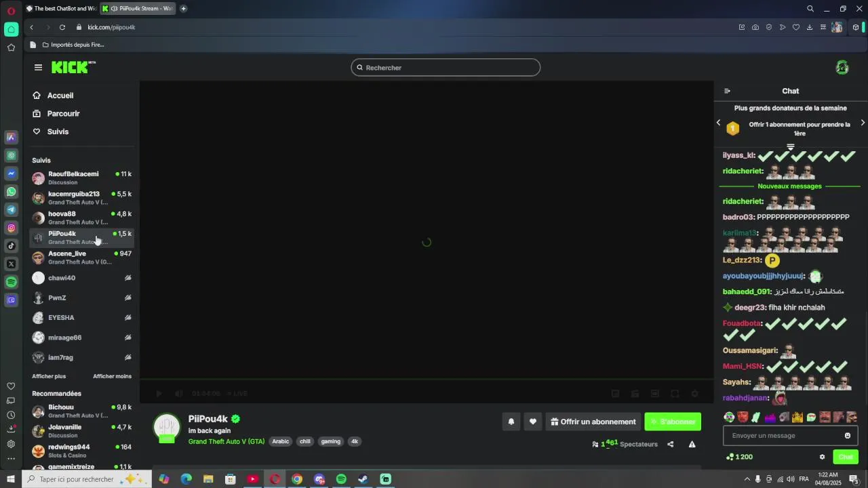Image resolution: width=868 pixels, height=488 pixels.
Task: Open player settings gear
Action: click(x=694, y=393)
